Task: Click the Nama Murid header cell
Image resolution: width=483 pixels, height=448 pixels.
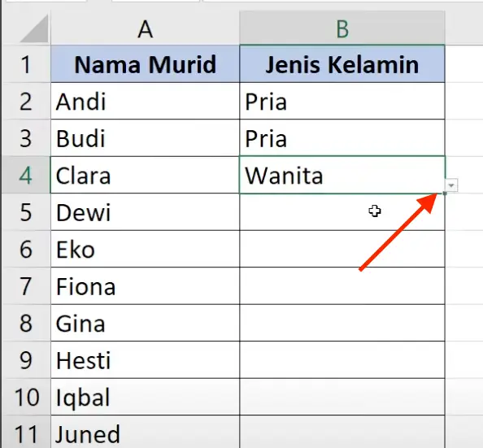Action: [145, 63]
